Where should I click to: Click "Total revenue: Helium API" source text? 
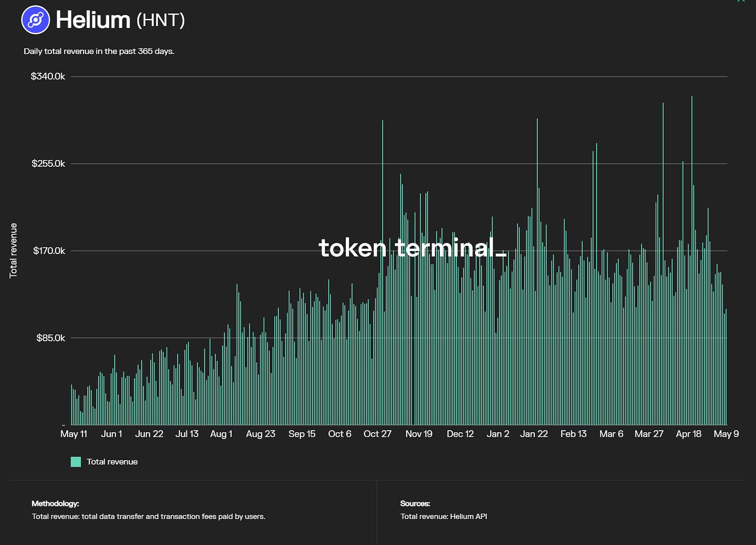point(443,516)
